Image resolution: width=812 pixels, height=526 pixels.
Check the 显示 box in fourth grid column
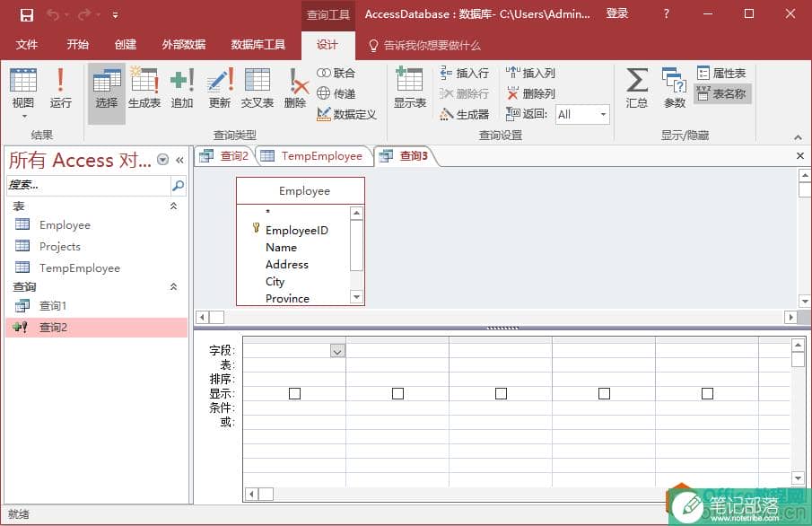(604, 394)
